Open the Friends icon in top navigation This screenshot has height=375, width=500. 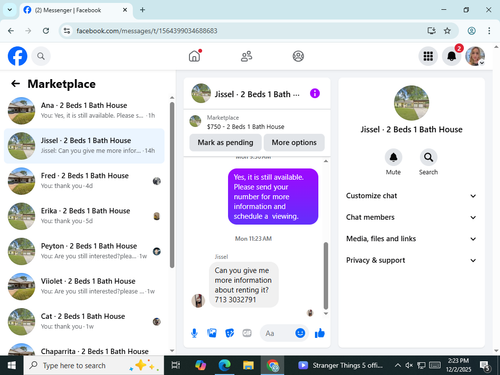(x=246, y=56)
